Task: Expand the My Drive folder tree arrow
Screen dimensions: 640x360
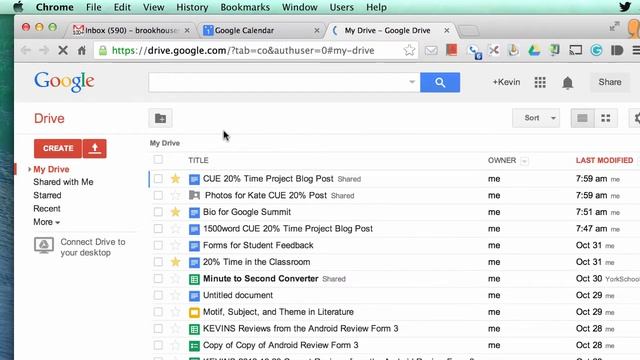Action: 29,169
